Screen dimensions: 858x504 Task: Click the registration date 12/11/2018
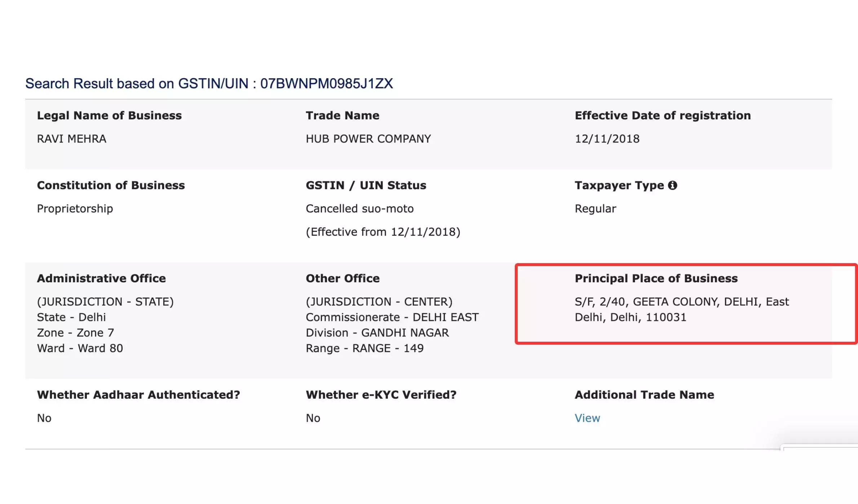click(607, 139)
